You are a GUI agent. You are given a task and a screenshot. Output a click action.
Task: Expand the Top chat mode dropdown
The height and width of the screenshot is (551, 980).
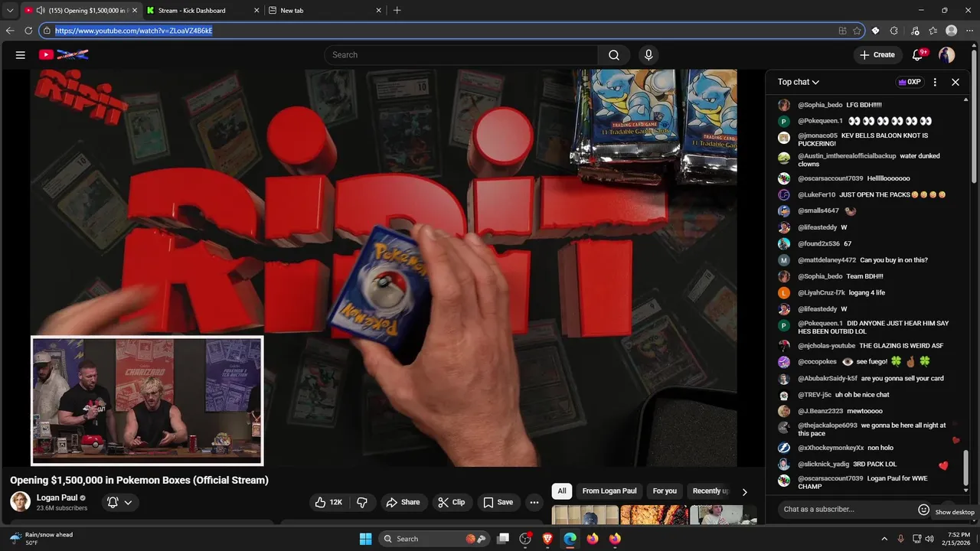click(799, 82)
